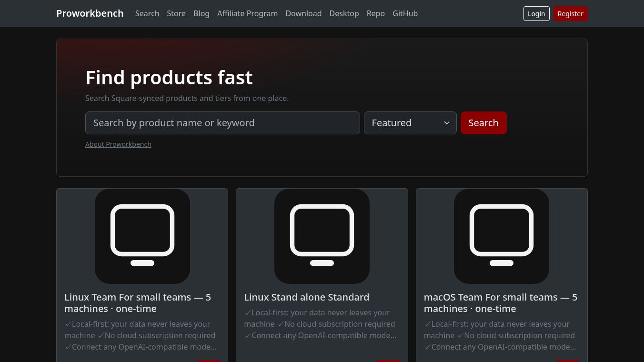644x362 pixels.
Task: Click the macOS Team product monitor icon
Action: tap(501, 236)
